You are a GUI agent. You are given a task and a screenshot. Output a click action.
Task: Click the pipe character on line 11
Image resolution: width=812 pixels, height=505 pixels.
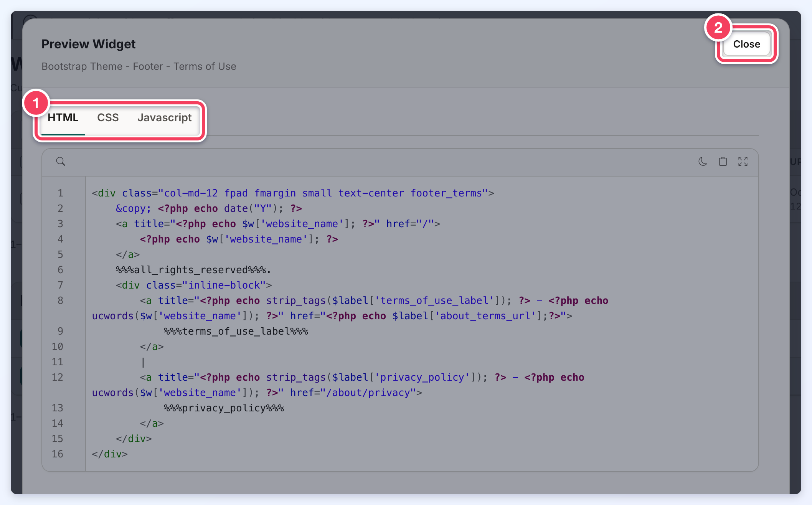(x=143, y=362)
